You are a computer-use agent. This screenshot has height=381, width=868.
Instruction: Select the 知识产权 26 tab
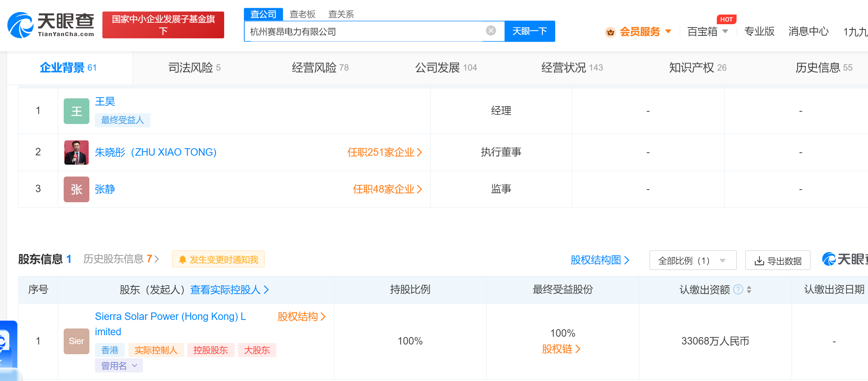698,68
